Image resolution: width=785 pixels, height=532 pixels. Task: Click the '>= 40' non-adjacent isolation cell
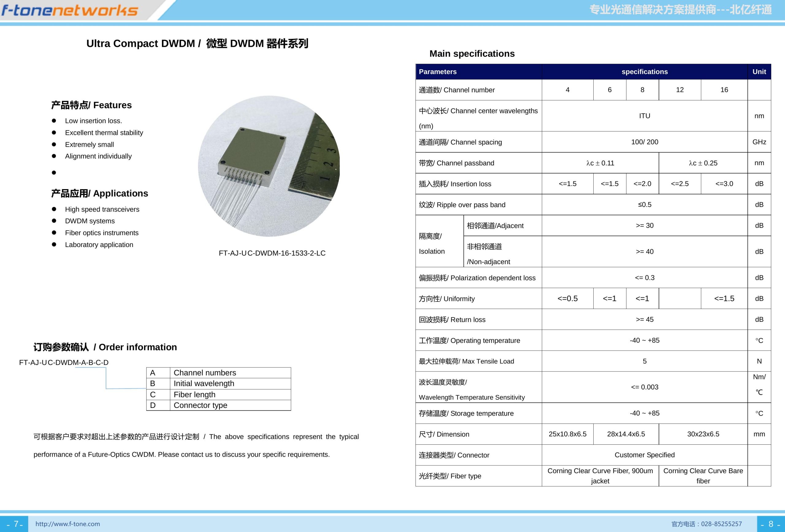(x=645, y=252)
